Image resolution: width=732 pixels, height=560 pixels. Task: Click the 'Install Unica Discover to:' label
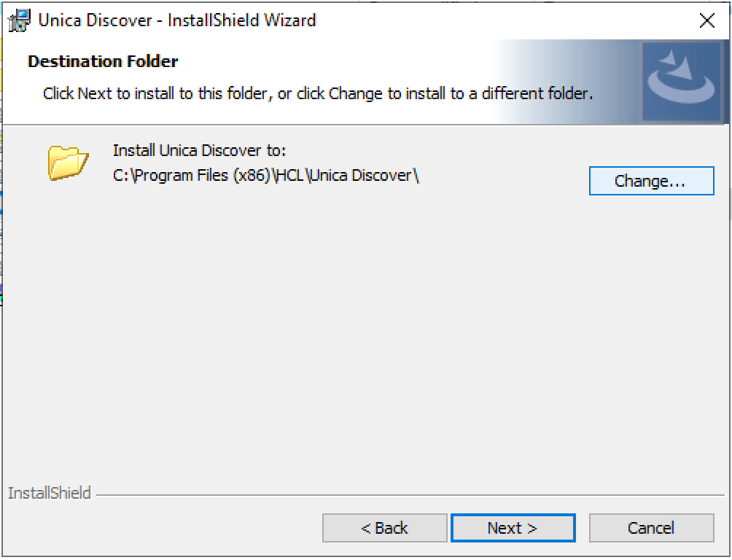coord(199,151)
